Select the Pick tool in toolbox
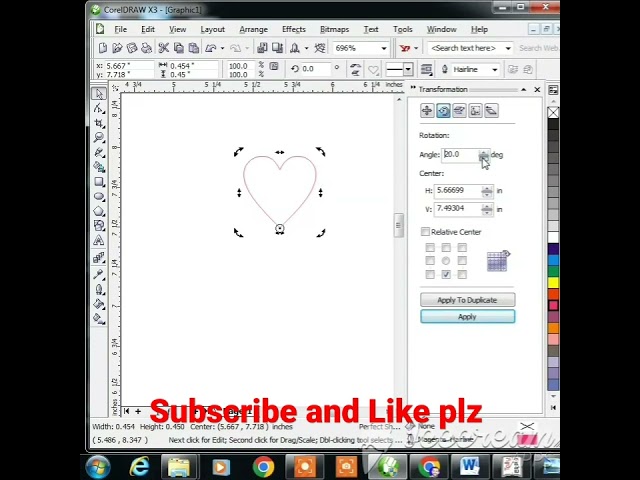The height and width of the screenshot is (480, 640). click(99, 93)
